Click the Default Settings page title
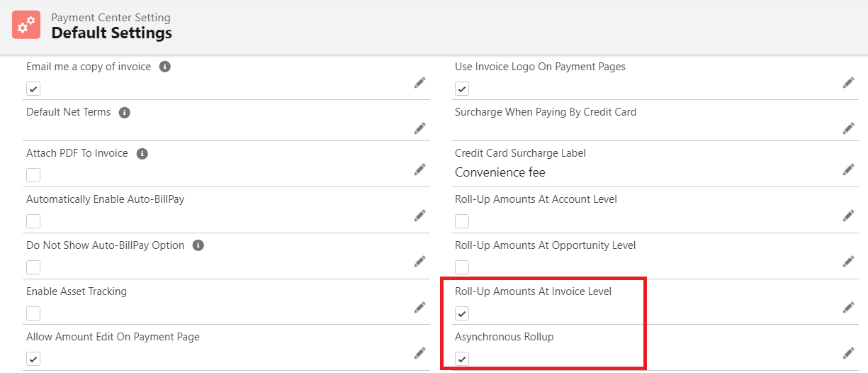The image size is (868, 373). (x=111, y=33)
